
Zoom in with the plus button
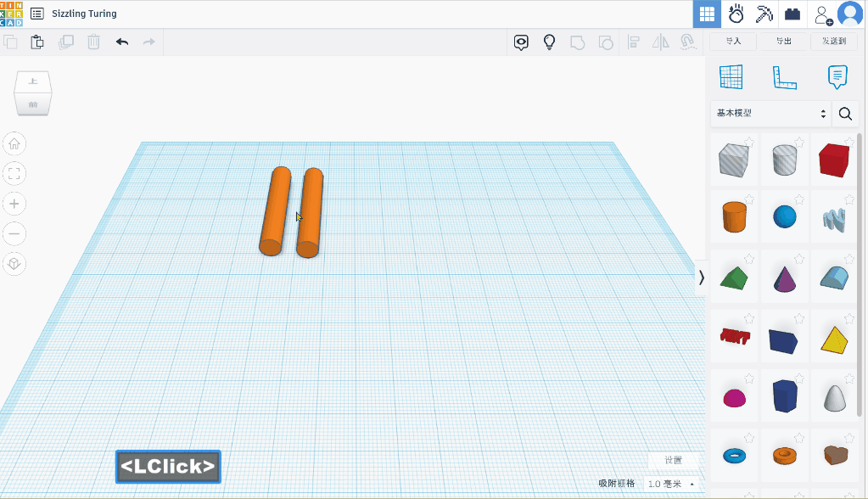(14, 204)
